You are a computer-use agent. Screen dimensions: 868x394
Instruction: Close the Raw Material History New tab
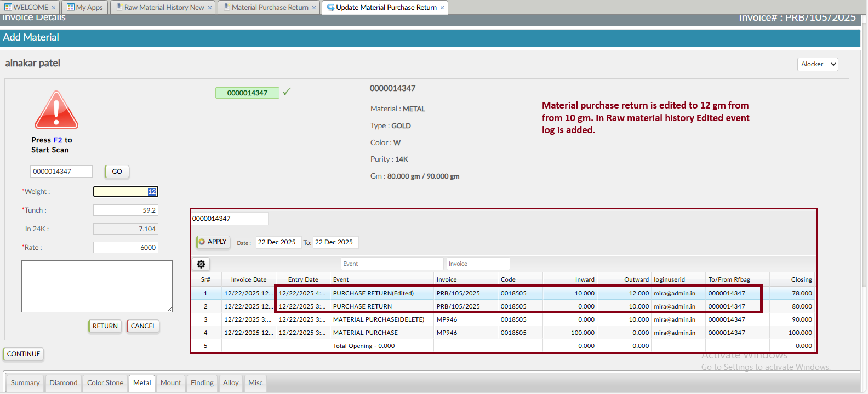click(210, 8)
